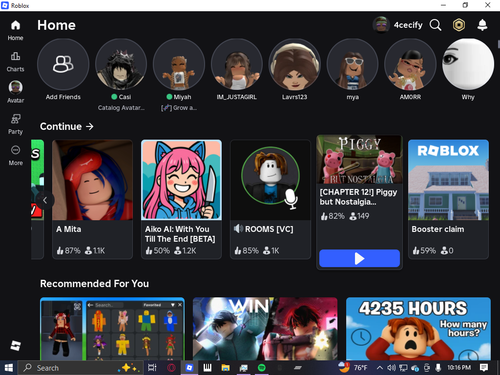Open the Robux icon in header

[459, 25]
